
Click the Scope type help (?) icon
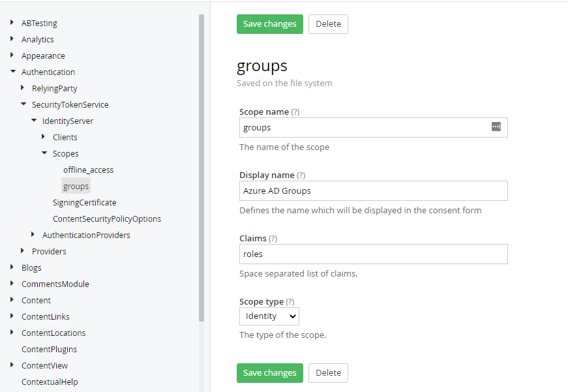click(290, 302)
